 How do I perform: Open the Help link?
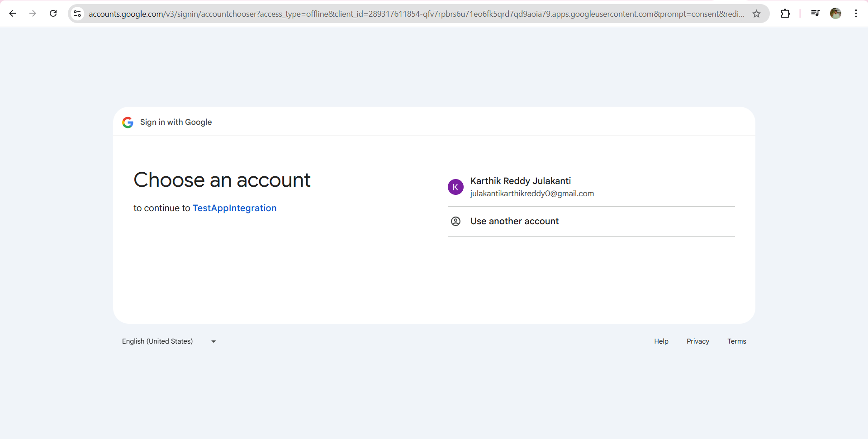coord(661,341)
